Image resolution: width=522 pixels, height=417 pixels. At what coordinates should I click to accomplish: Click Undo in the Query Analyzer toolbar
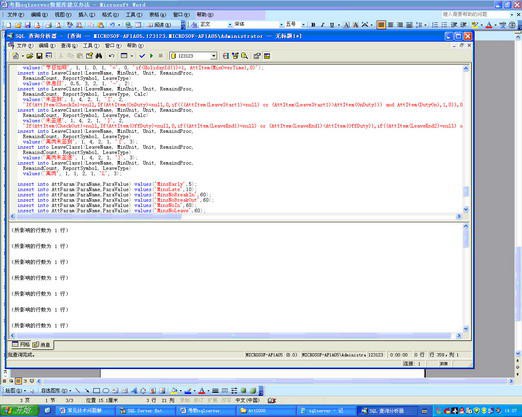[x=112, y=56]
